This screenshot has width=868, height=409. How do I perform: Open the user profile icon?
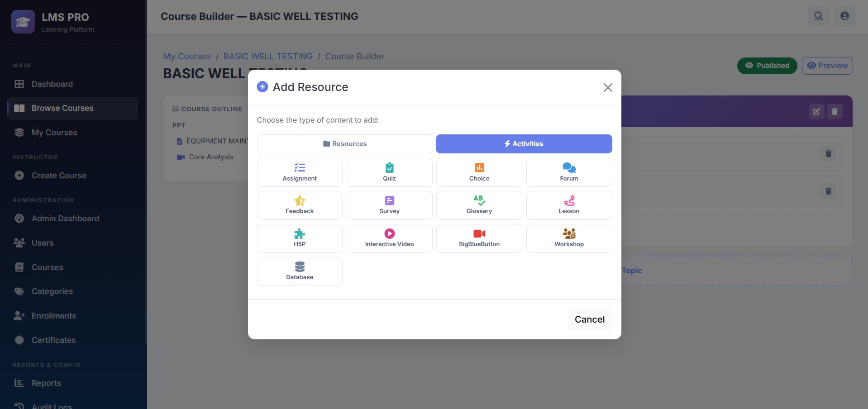tap(844, 16)
